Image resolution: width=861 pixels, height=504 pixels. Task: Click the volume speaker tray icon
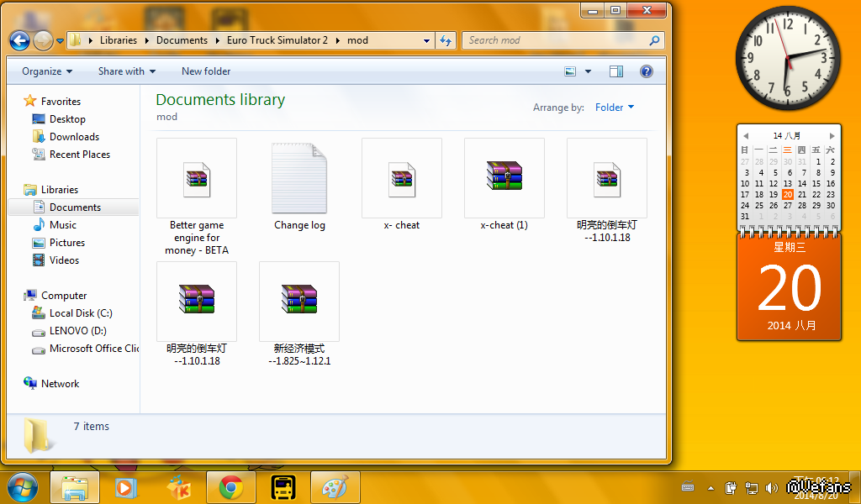point(772,487)
